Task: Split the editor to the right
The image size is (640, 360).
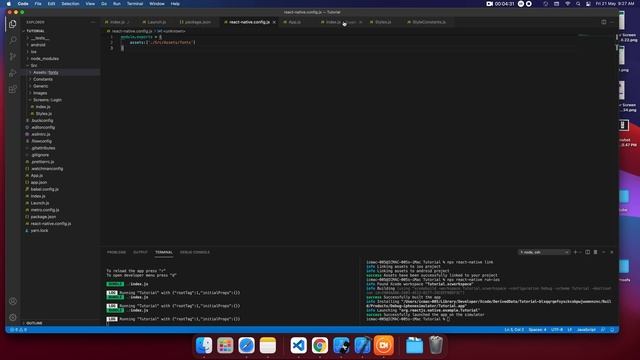Action: 603,22
